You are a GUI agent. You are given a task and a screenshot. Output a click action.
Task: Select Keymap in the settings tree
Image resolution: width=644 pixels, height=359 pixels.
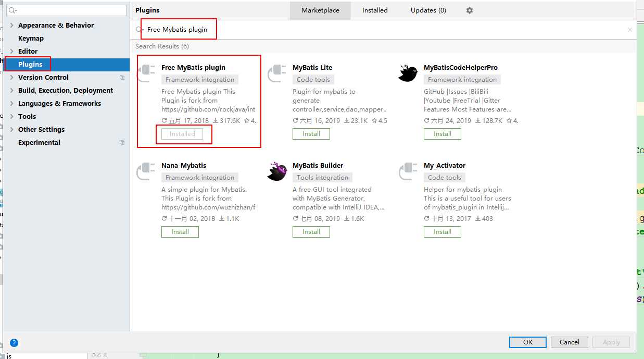point(31,39)
